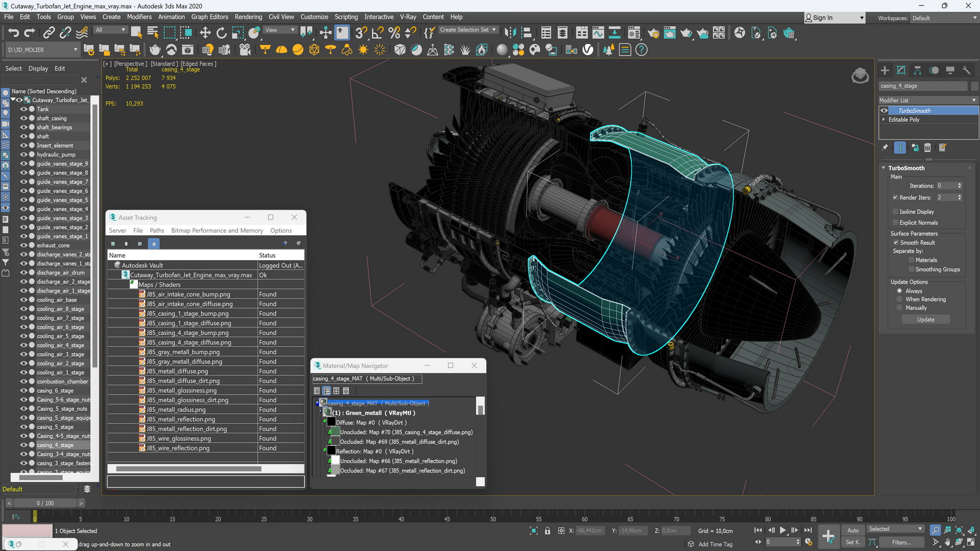The image size is (980, 551).
Task: Activate the Select and Rotate tool
Action: [x=222, y=33]
